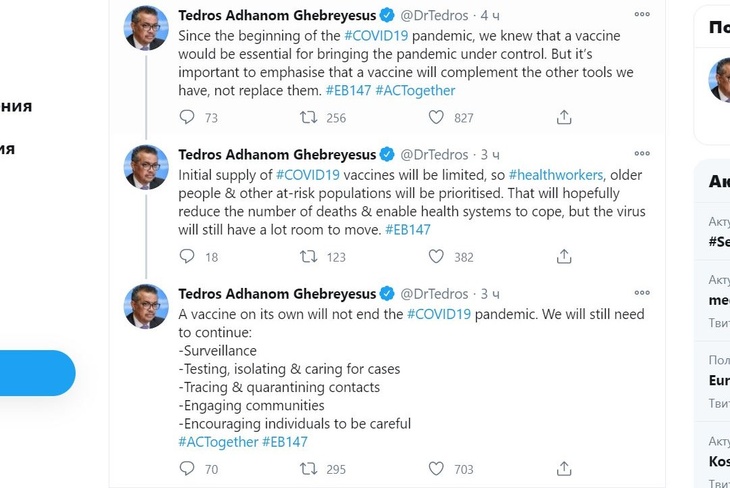This screenshot has height=488, width=730.
Task: Expand options chevron on second tweet
Action: pyautogui.click(x=641, y=154)
